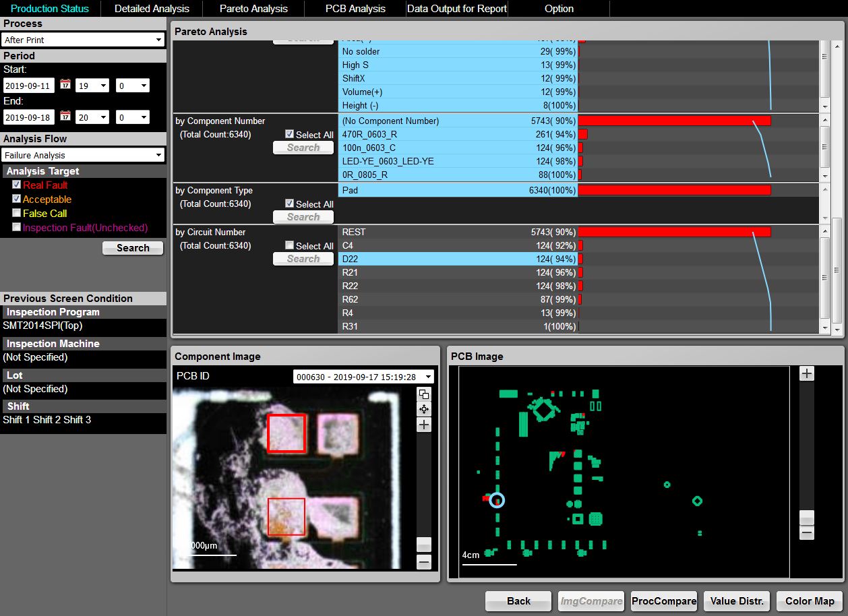Open the Process dropdown showing After Print
The image size is (848, 616).
pos(83,40)
